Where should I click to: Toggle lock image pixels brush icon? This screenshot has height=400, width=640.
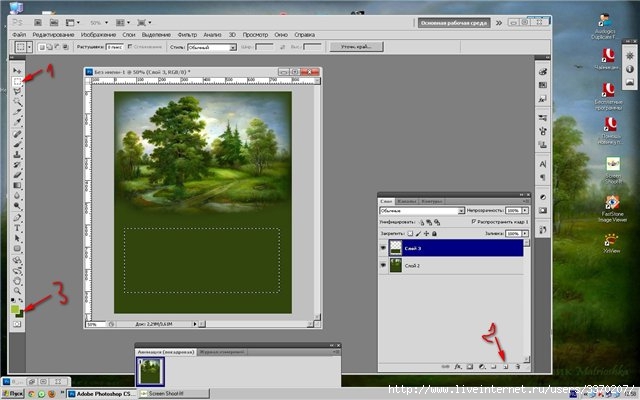[418, 233]
